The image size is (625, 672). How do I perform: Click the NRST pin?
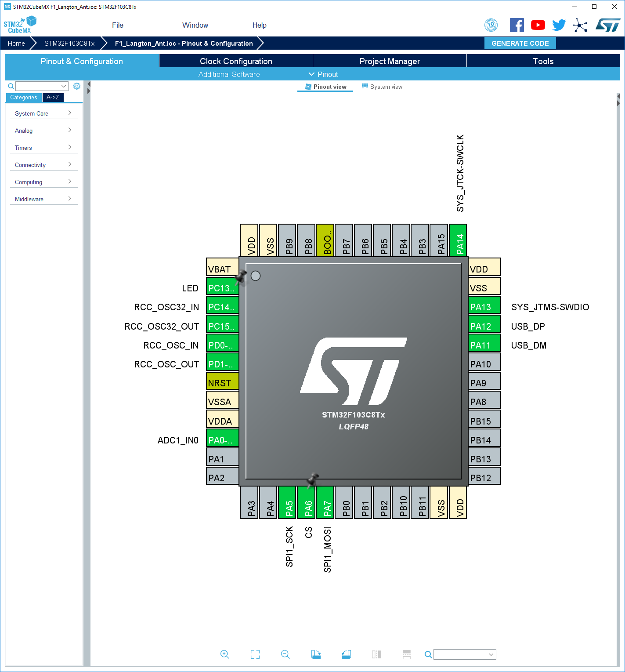[222, 381]
